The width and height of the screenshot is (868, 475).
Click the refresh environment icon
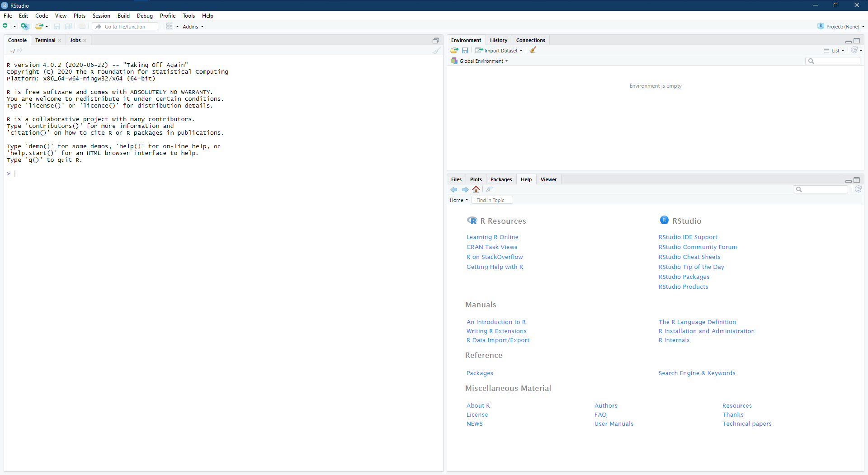pyautogui.click(x=854, y=50)
